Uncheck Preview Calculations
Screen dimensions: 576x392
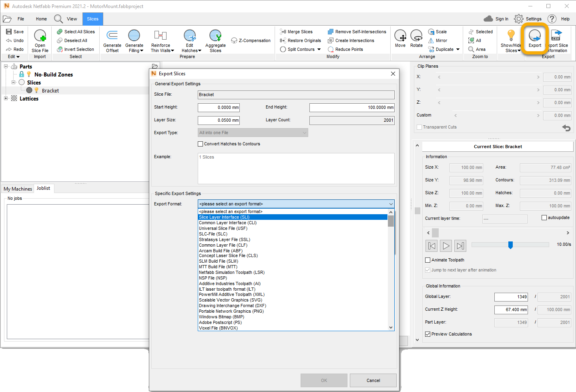click(x=427, y=334)
